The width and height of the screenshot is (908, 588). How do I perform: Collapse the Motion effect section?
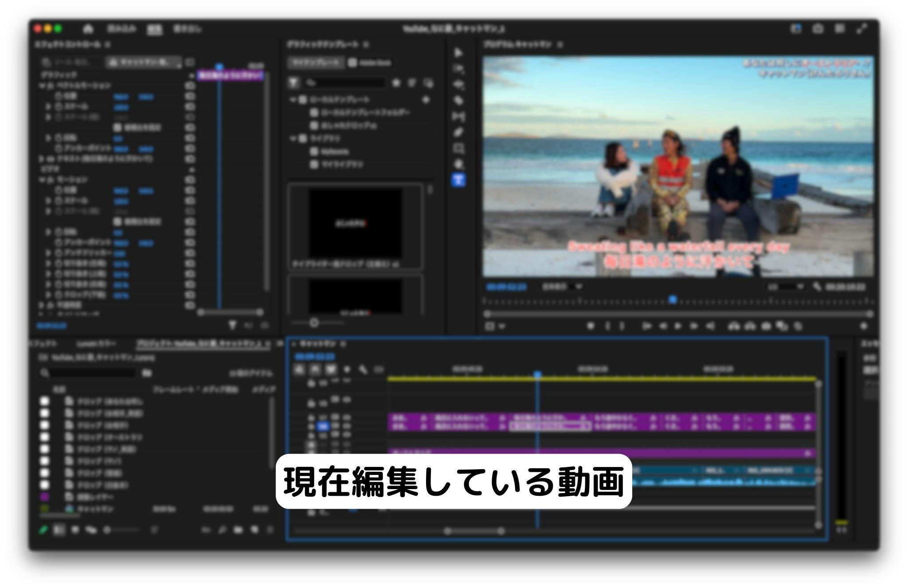coord(42,180)
